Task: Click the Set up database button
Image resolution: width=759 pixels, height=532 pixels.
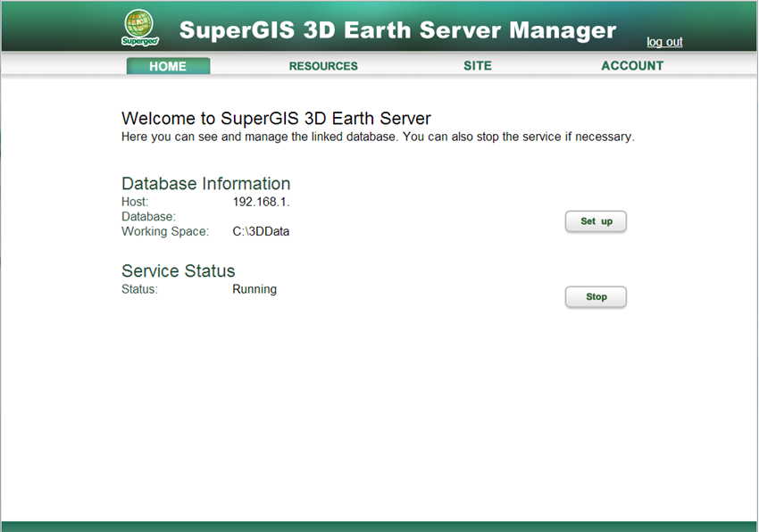Action: click(x=596, y=221)
